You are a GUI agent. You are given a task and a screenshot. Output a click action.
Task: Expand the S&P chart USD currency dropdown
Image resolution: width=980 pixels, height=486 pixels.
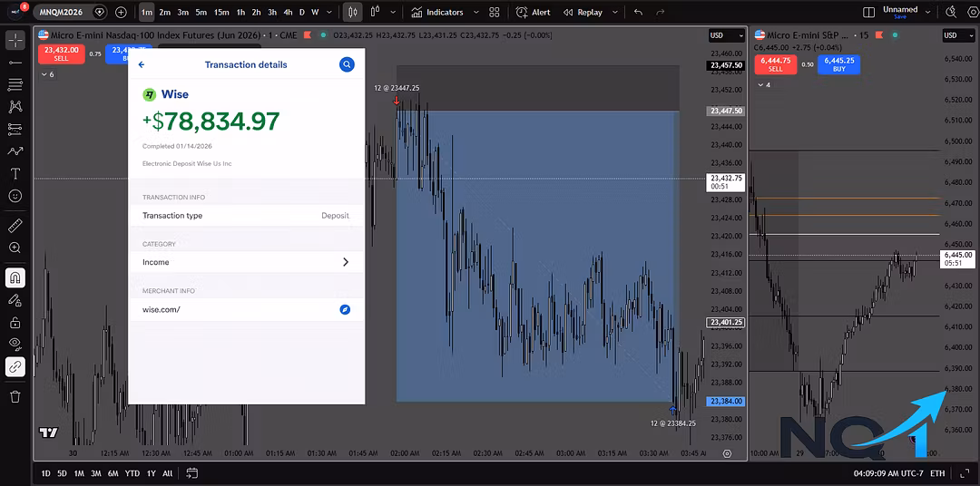point(958,35)
